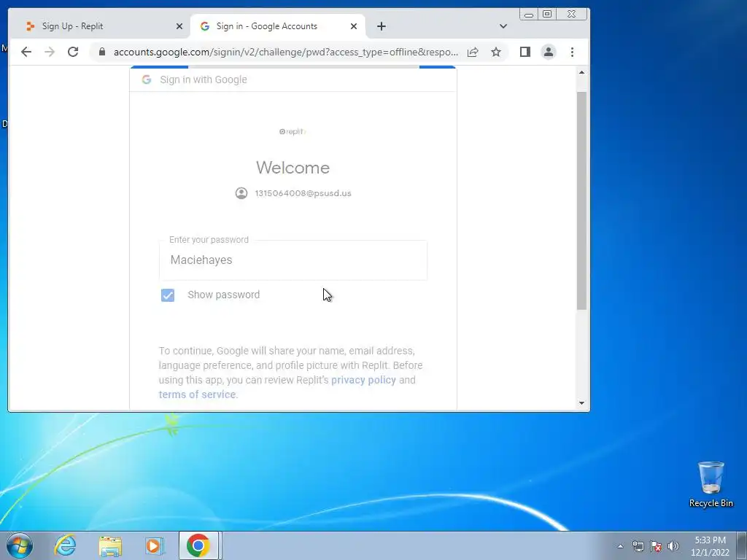This screenshot has width=747, height=560.
Task: Open the Action Center flag icon
Action: [656, 546]
